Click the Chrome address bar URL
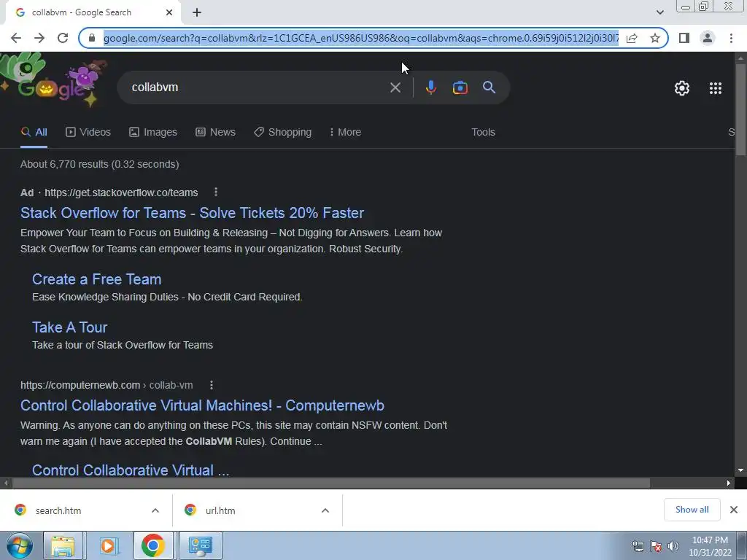Image resolution: width=747 pixels, height=560 pixels. (360, 38)
